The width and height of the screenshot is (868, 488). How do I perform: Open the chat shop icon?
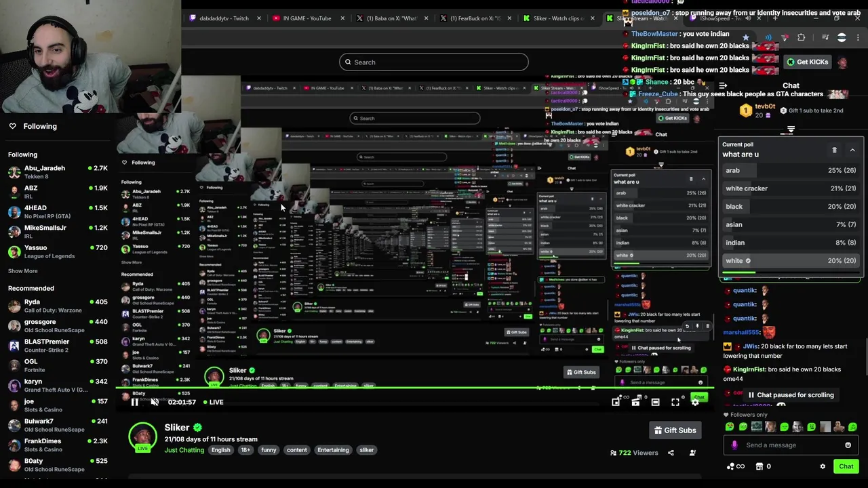tap(759, 466)
